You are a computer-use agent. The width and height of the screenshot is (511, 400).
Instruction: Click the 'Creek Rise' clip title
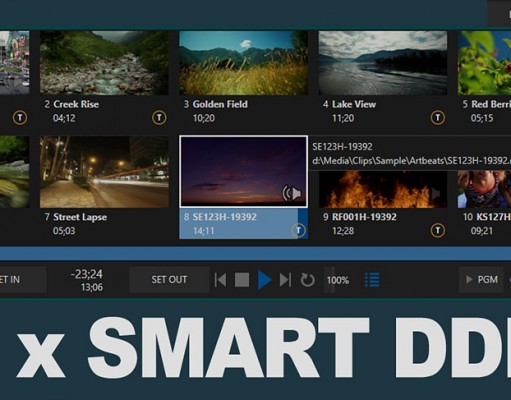[76, 104]
